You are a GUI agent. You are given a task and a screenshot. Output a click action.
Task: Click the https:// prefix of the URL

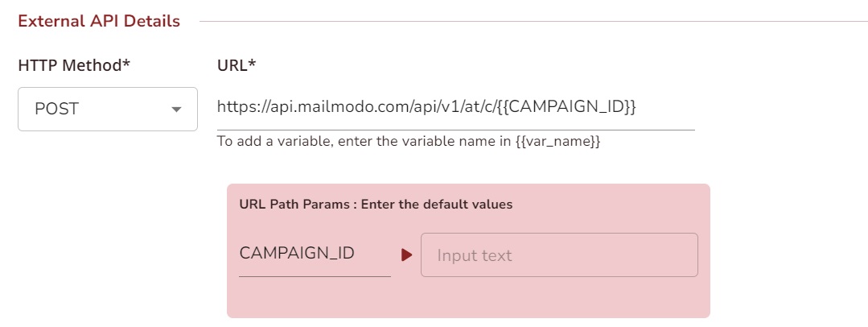(x=239, y=106)
